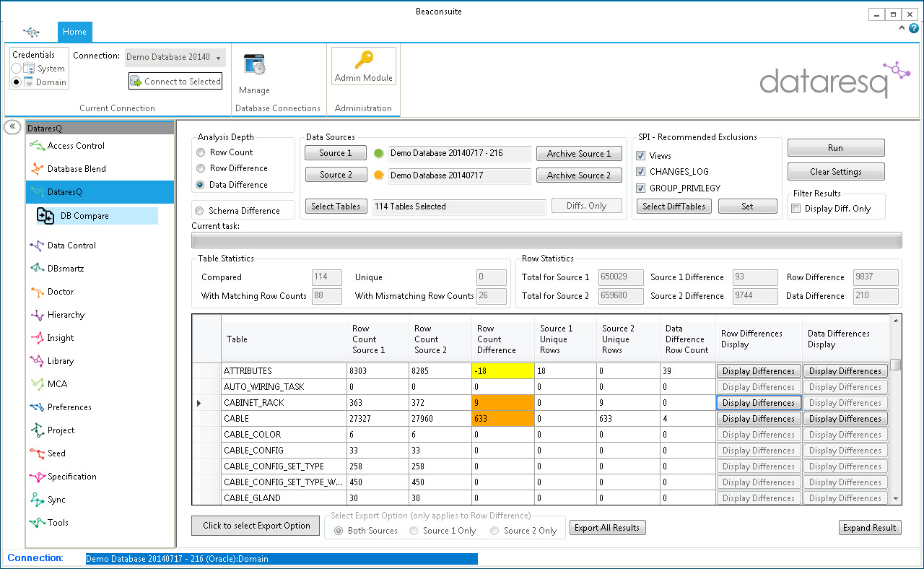Select the System credentials radio button
924x569 pixels.
pyautogui.click(x=16, y=69)
